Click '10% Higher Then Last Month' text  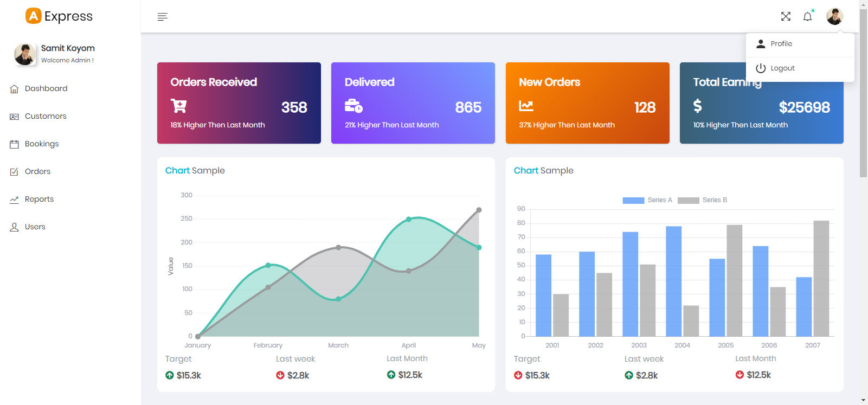click(x=741, y=125)
